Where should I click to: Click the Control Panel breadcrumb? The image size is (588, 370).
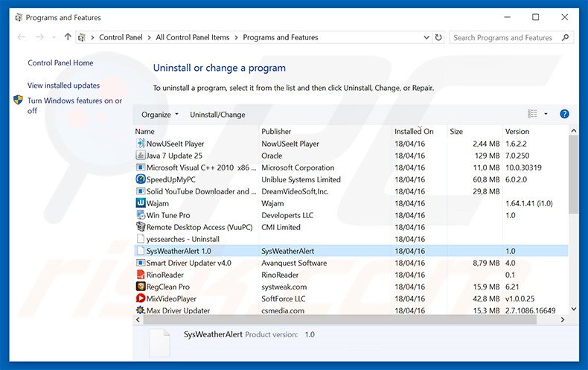(x=121, y=37)
